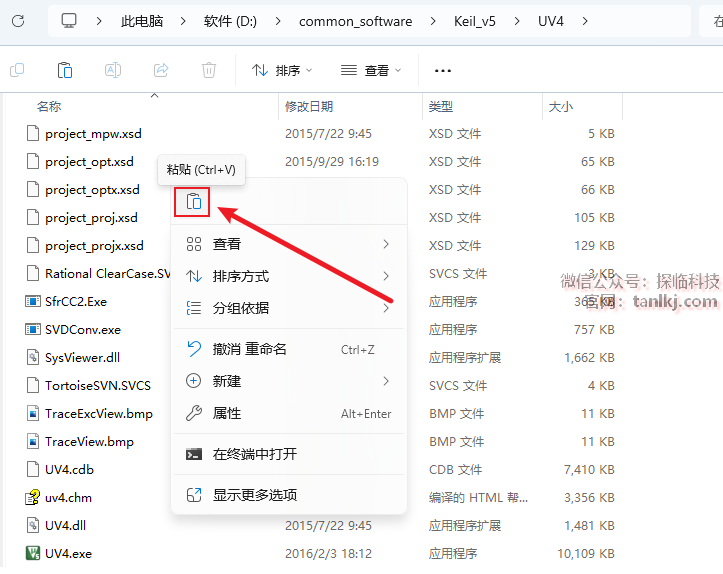Click paste icon in context menu

193,201
